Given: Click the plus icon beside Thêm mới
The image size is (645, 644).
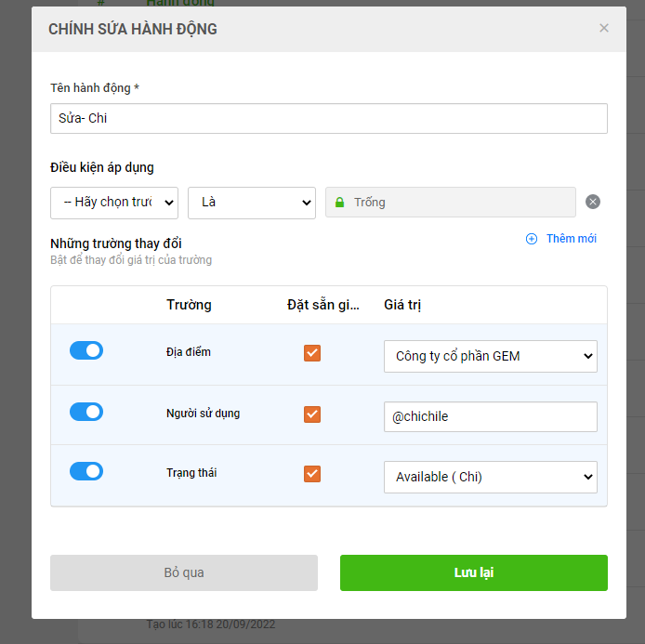Looking at the screenshot, I should (531, 239).
